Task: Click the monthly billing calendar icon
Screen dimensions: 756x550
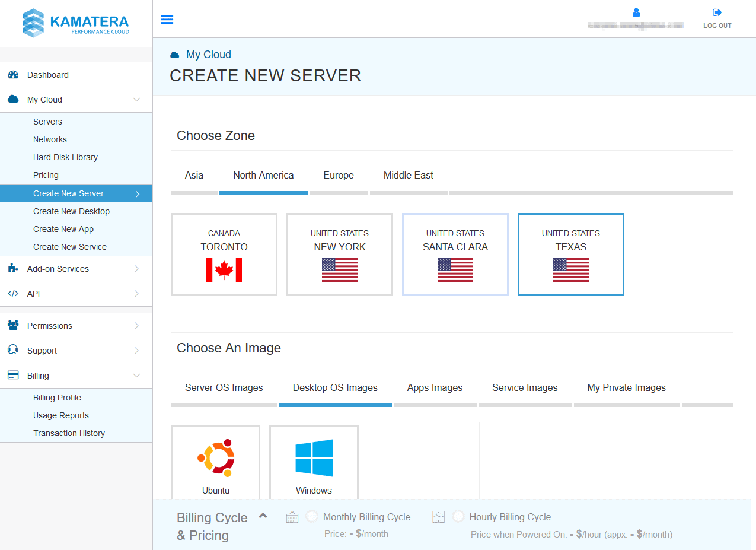Action: 292,517
